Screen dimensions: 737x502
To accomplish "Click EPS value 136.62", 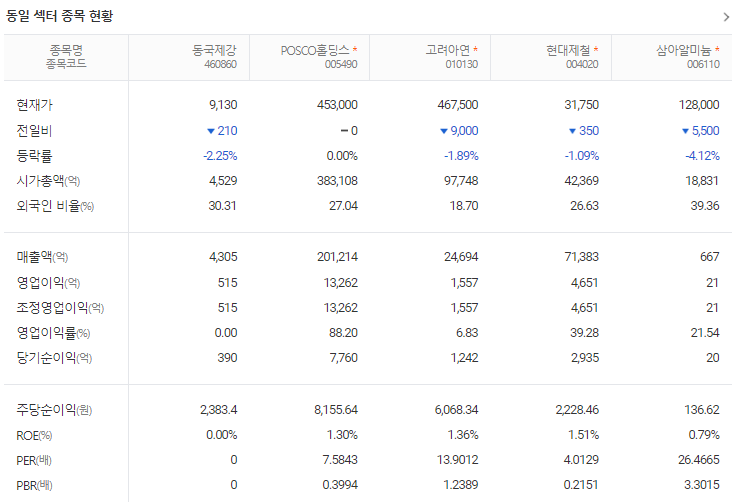I will [702, 410].
